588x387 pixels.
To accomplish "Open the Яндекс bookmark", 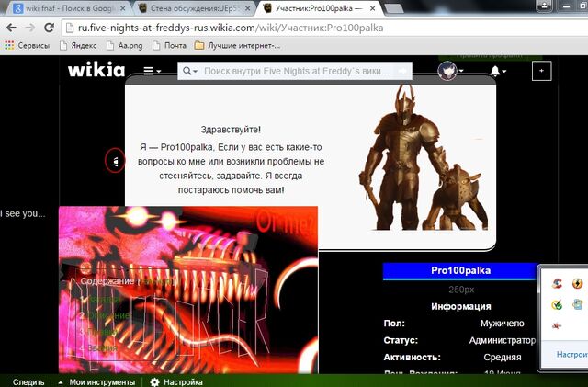I will [x=78, y=46].
